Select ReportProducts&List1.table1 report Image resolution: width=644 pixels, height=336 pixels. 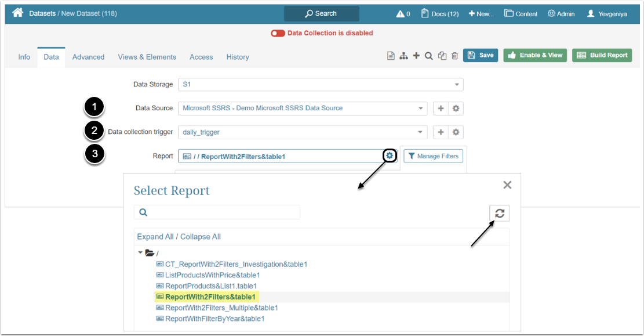206,286
